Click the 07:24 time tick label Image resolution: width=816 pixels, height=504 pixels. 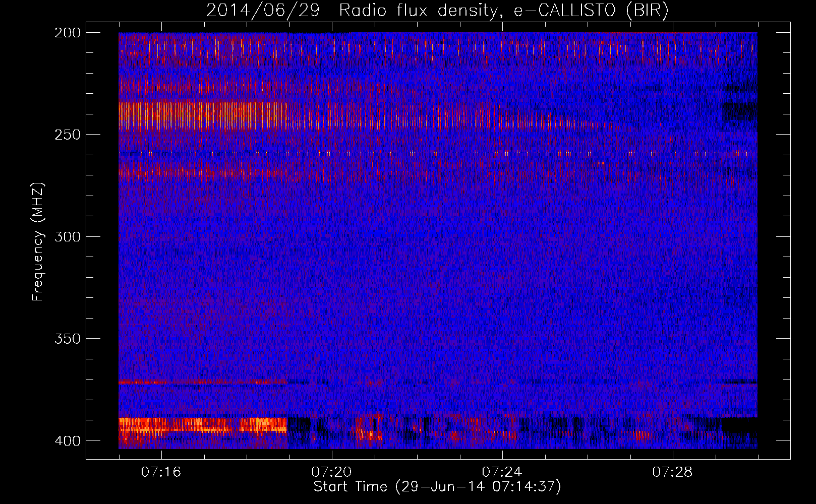[x=502, y=472]
